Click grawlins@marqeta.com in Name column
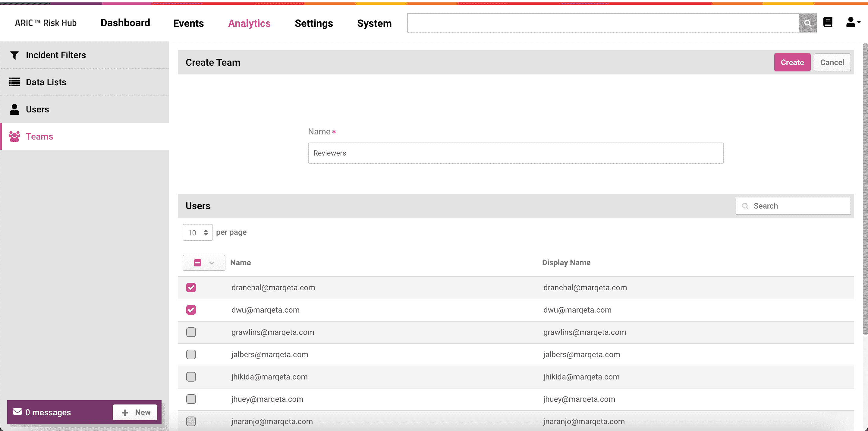 click(x=272, y=332)
